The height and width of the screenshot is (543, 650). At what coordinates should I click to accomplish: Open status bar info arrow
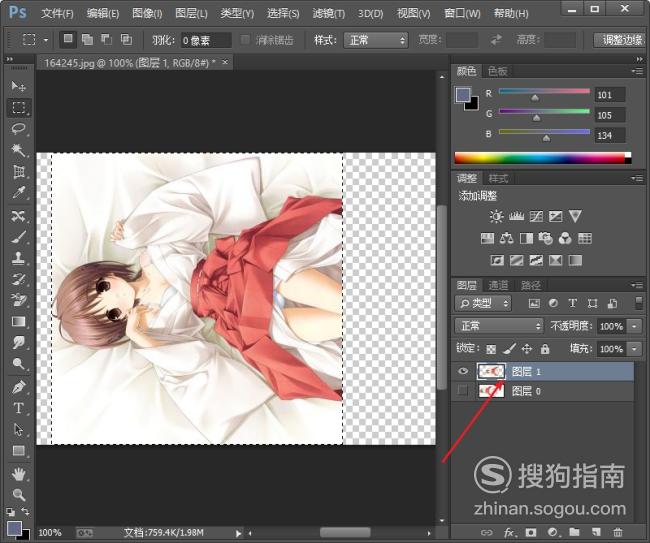[x=238, y=533]
